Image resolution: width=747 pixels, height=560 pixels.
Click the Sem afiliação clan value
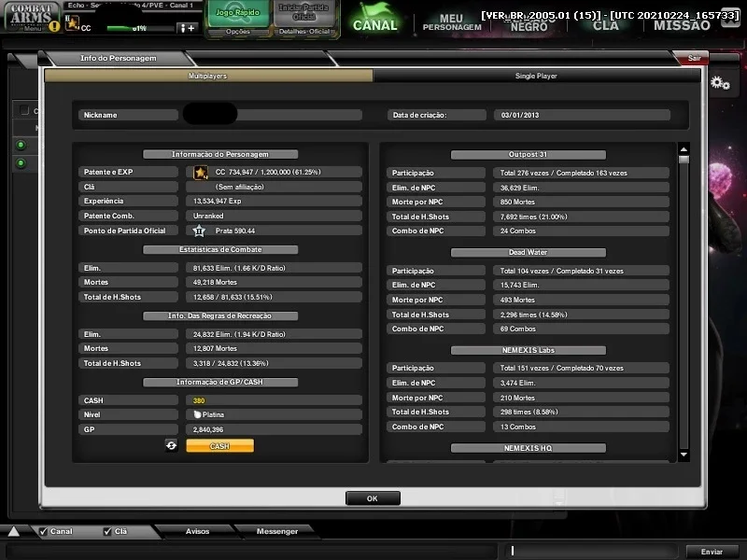pos(274,188)
